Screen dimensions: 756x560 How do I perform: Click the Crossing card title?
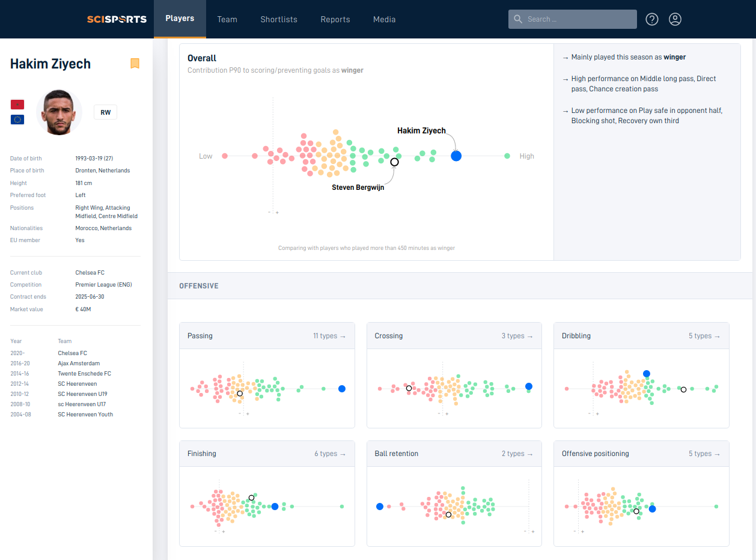pyautogui.click(x=389, y=336)
